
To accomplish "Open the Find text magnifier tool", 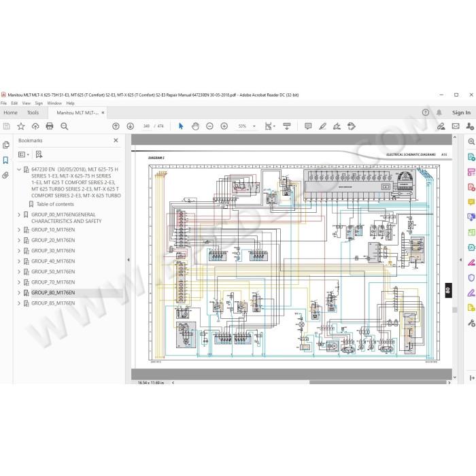I will tap(64, 126).
